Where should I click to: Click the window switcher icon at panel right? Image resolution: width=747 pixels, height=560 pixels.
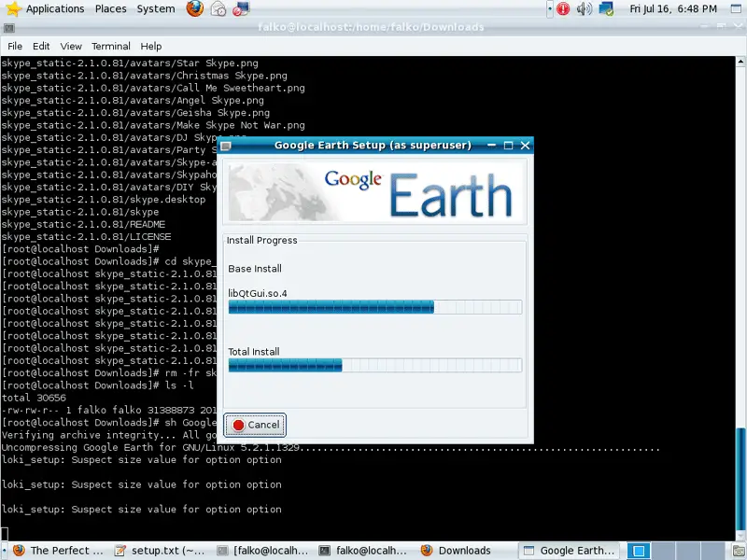(x=736, y=8)
